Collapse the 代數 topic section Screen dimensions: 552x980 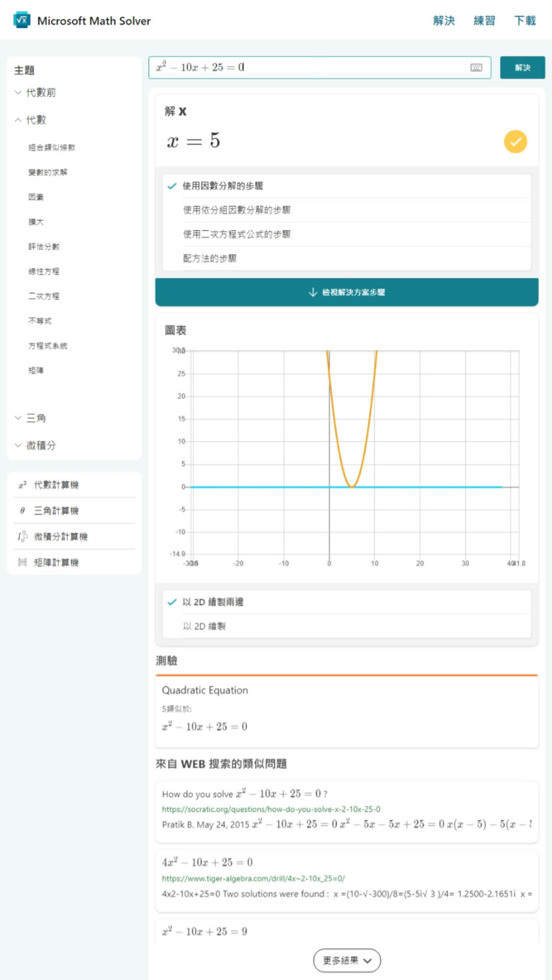point(31,120)
